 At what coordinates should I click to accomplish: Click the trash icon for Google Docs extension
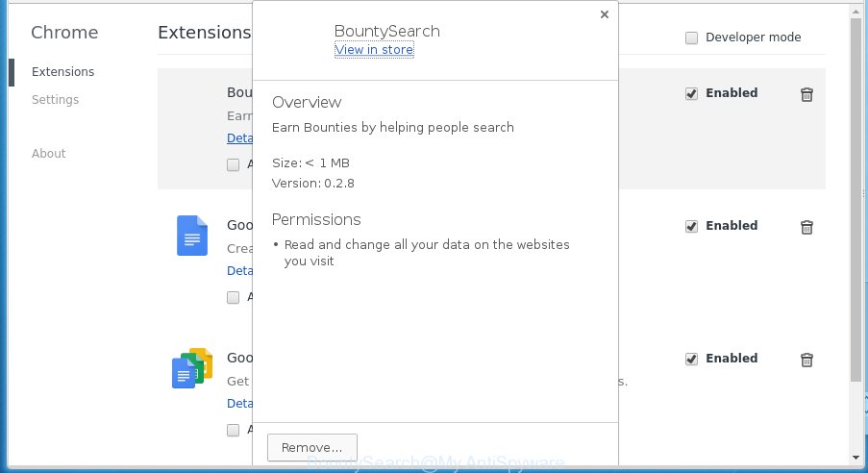806,227
